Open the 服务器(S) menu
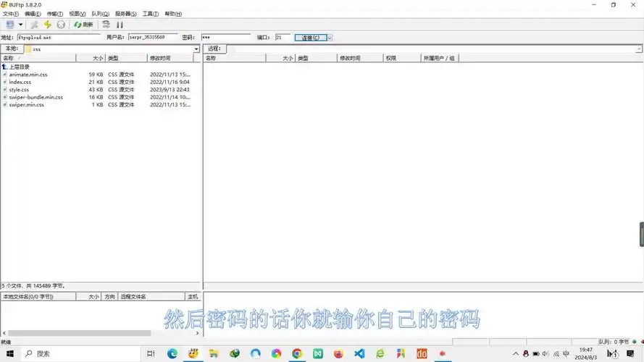This screenshot has width=644, height=362. pos(125,14)
